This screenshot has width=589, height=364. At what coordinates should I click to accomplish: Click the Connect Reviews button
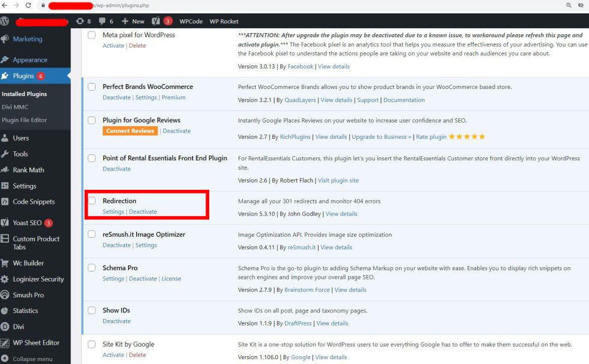(x=130, y=131)
